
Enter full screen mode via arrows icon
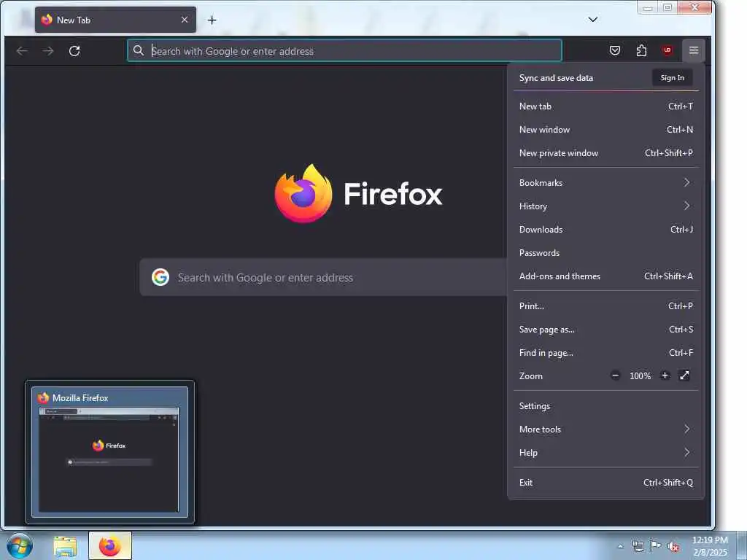click(x=684, y=376)
